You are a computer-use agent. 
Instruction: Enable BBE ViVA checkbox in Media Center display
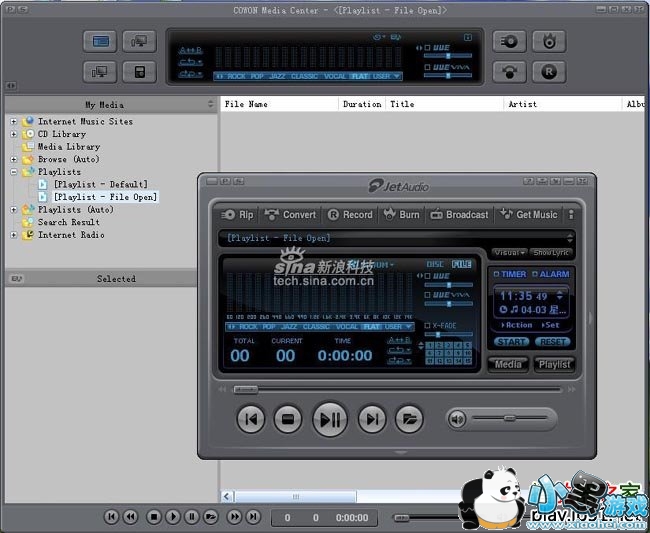(427, 67)
